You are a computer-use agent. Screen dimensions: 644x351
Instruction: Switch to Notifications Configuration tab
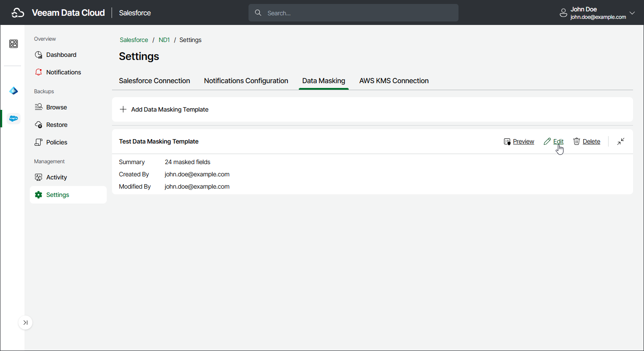(x=246, y=81)
